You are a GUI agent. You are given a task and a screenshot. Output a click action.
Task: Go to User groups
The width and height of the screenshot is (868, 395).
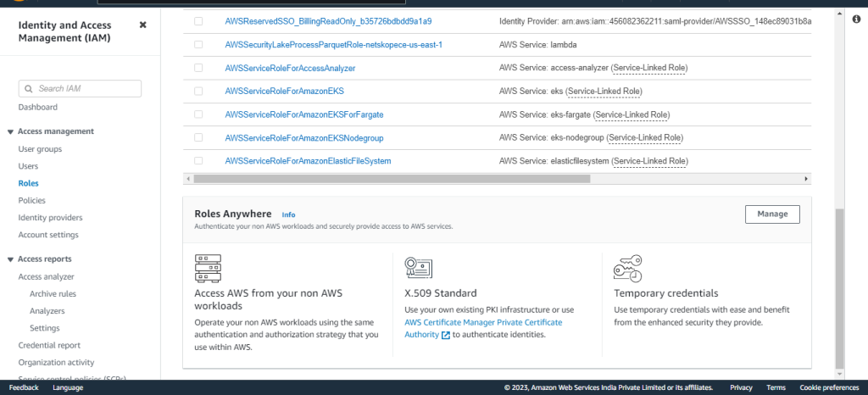tap(40, 149)
